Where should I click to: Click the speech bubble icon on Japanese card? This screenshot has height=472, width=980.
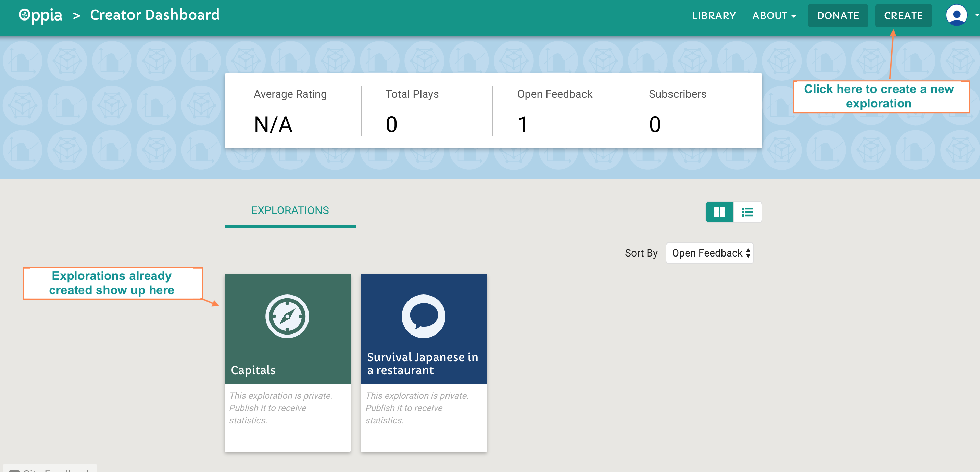pos(424,316)
